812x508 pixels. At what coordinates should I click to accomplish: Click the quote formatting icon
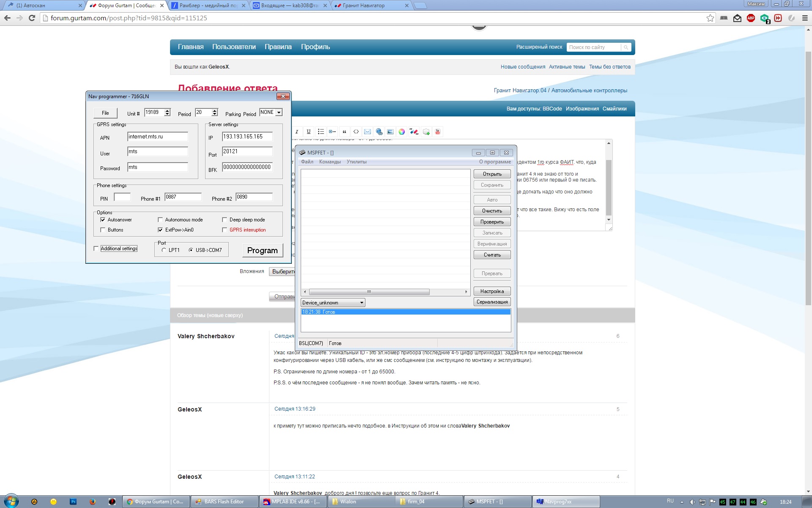[344, 132]
